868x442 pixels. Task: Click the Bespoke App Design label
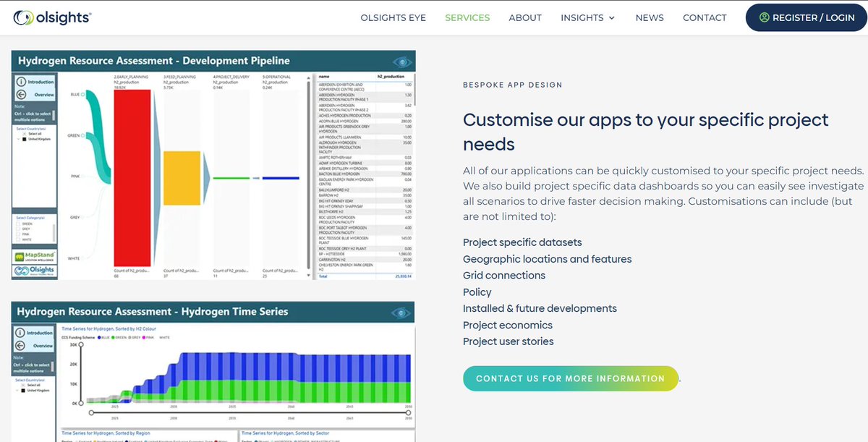pyautogui.click(x=513, y=85)
